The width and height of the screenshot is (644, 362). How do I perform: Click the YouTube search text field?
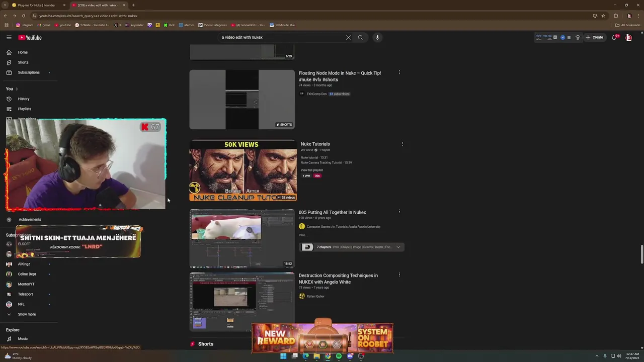(x=282, y=37)
